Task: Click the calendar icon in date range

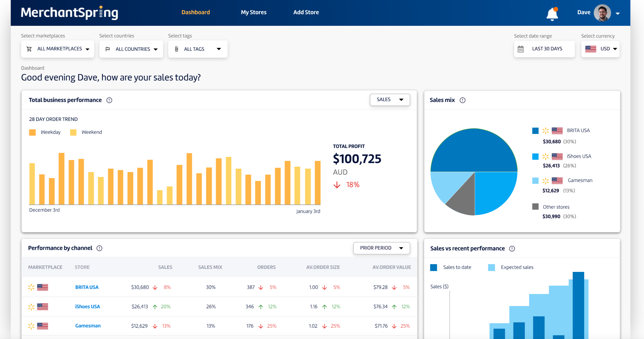Action: click(x=521, y=49)
